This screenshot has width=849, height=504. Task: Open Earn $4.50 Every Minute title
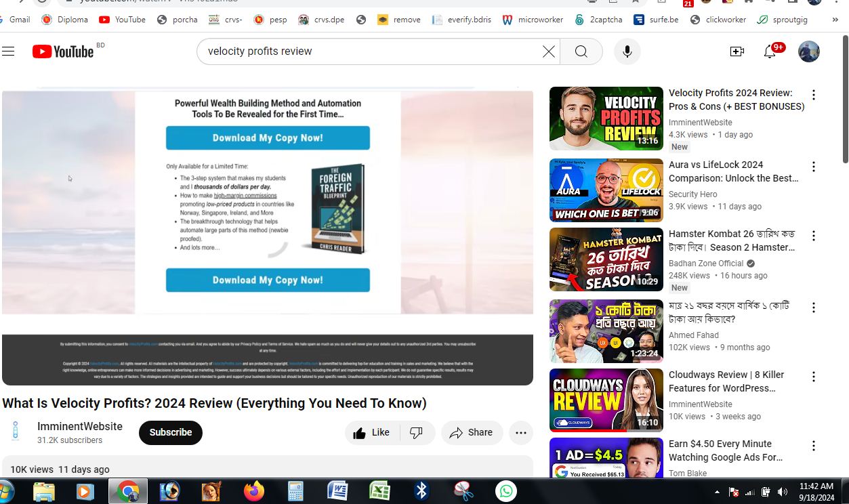tap(726, 450)
